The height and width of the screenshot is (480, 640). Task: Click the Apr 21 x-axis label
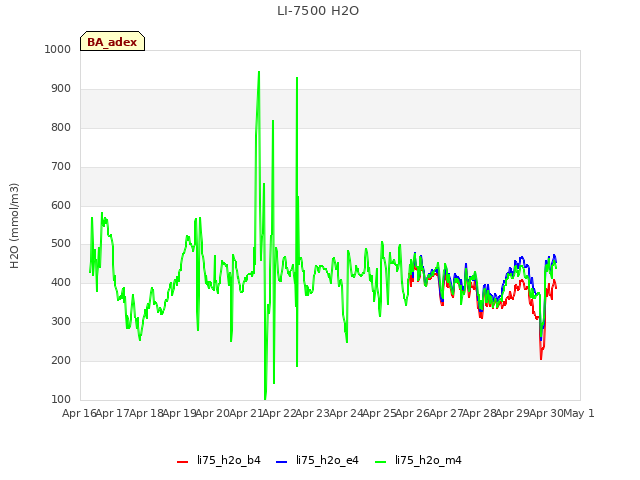point(246,413)
